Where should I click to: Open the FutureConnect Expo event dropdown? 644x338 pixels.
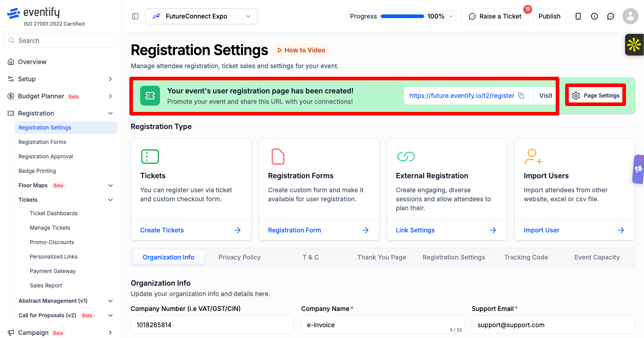(x=201, y=16)
